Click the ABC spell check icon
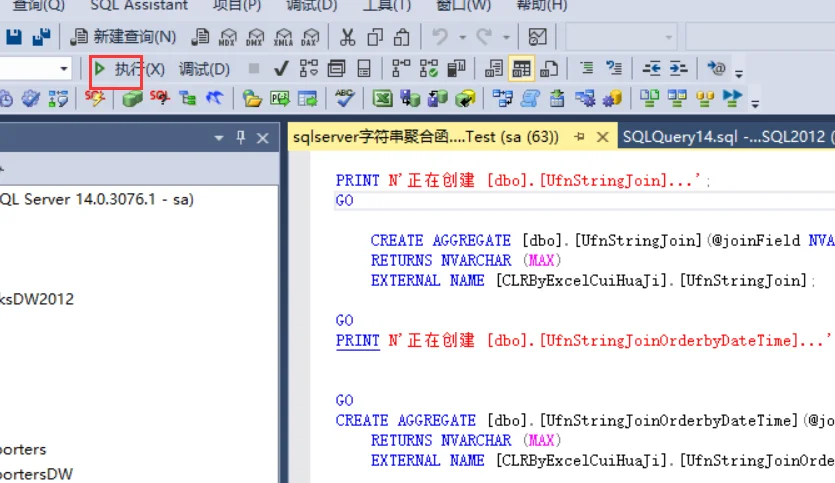 point(345,98)
